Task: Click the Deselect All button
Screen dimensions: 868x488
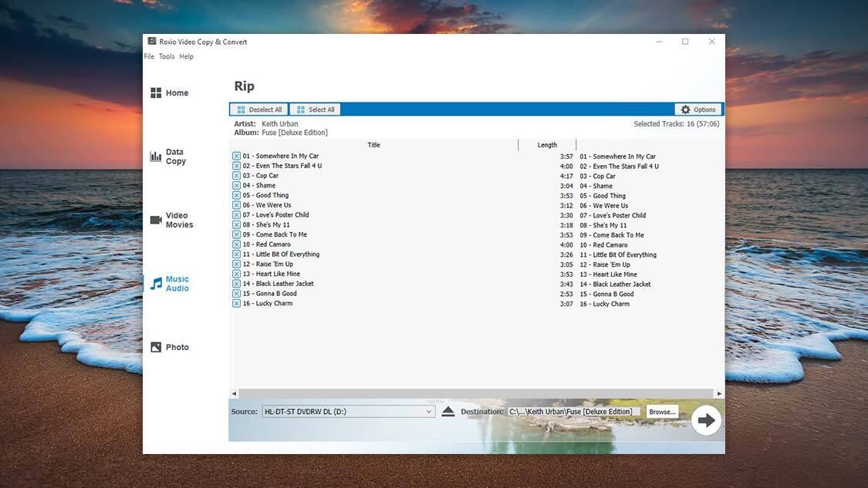Action: (x=259, y=109)
